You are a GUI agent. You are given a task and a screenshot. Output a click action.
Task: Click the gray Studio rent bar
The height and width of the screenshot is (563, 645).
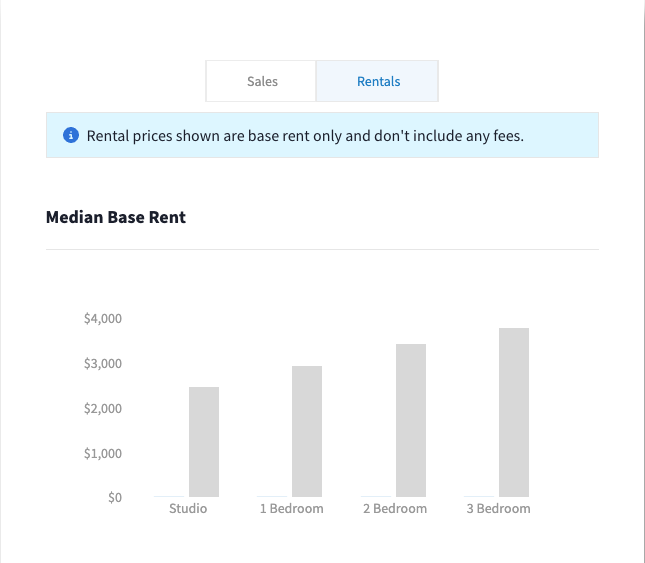(x=204, y=441)
